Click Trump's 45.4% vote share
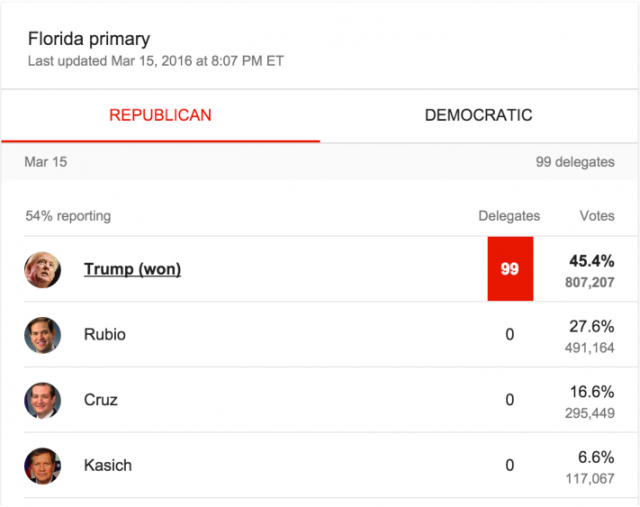The height and width of the screenshot is (507, 640). coord(592,260)
